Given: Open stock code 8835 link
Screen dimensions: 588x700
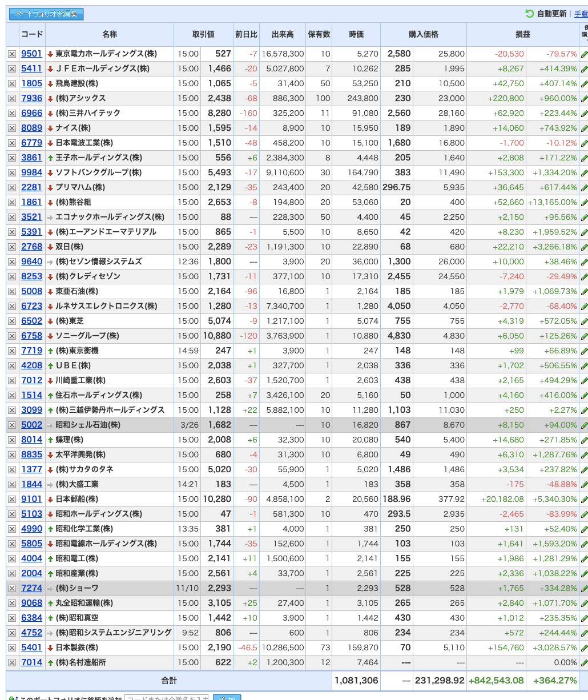Looking at the screenshot, I should pos(32,454).
